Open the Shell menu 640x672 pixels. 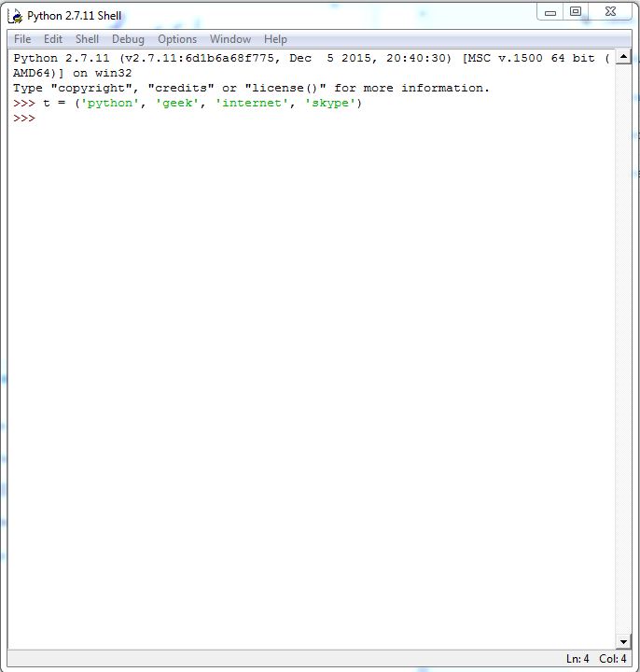click(87, 39)
